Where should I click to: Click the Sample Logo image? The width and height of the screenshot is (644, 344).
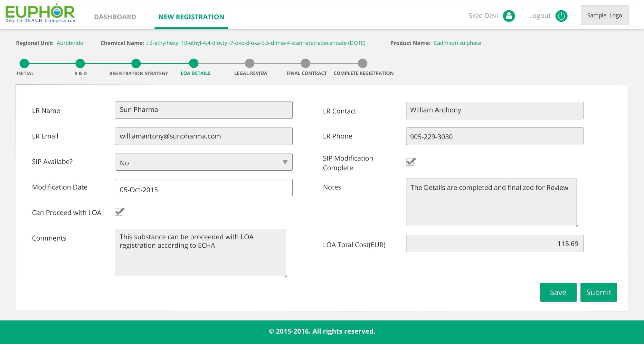[x=604, y=15]
